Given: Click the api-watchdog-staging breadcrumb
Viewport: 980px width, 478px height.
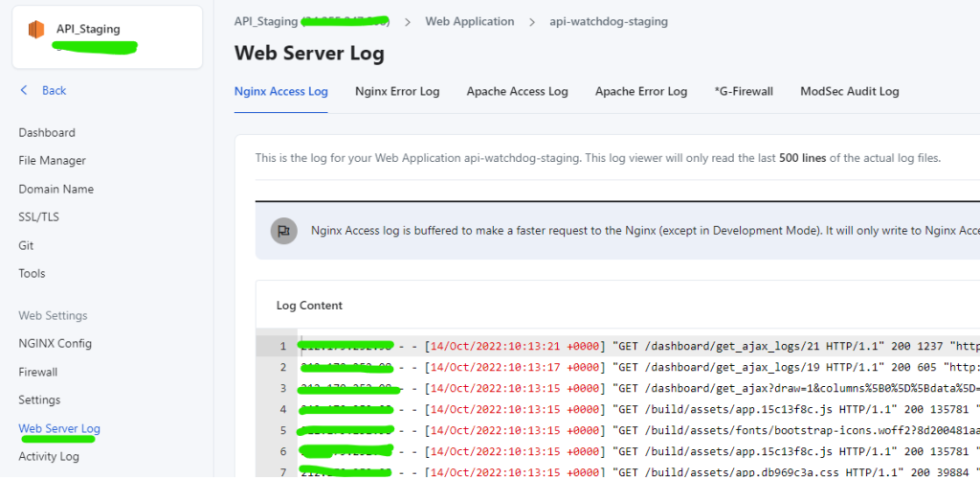Looking at the screenshot, I should pyautogui.click(x=609, y=21).
